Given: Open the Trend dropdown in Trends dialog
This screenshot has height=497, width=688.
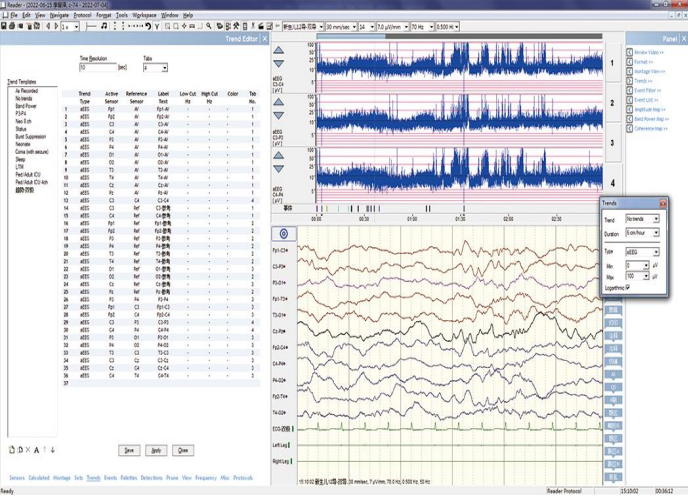Looking at the screenshot, I should coord(655,218).
